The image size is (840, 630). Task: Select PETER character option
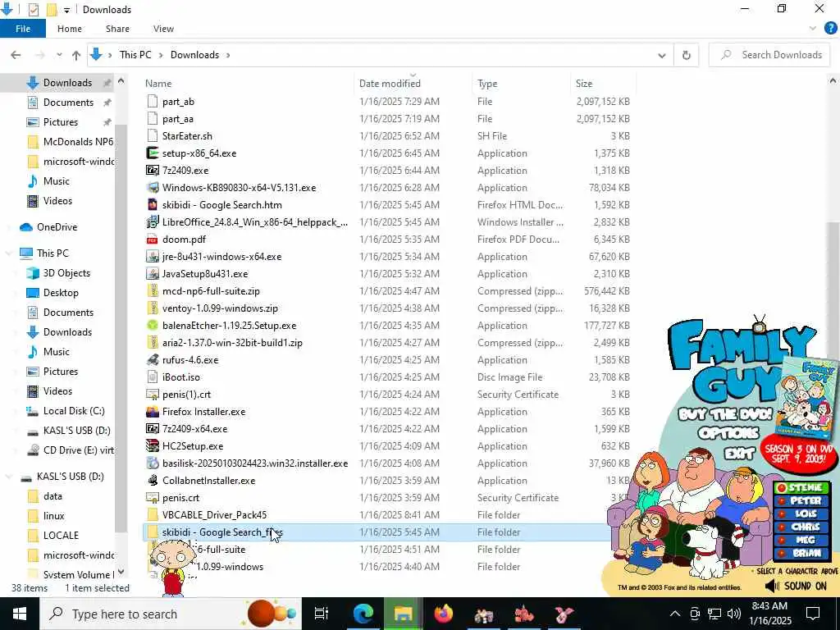(x=801, y=501)
